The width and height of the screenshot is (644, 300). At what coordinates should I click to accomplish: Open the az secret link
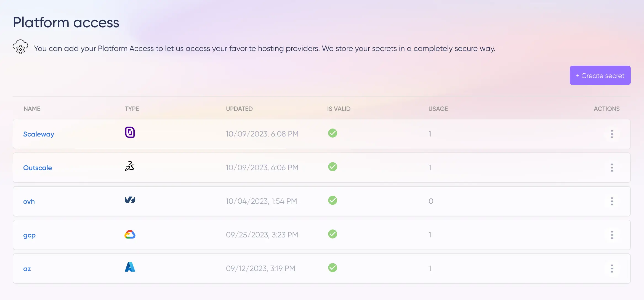click(x=27, y=269)
